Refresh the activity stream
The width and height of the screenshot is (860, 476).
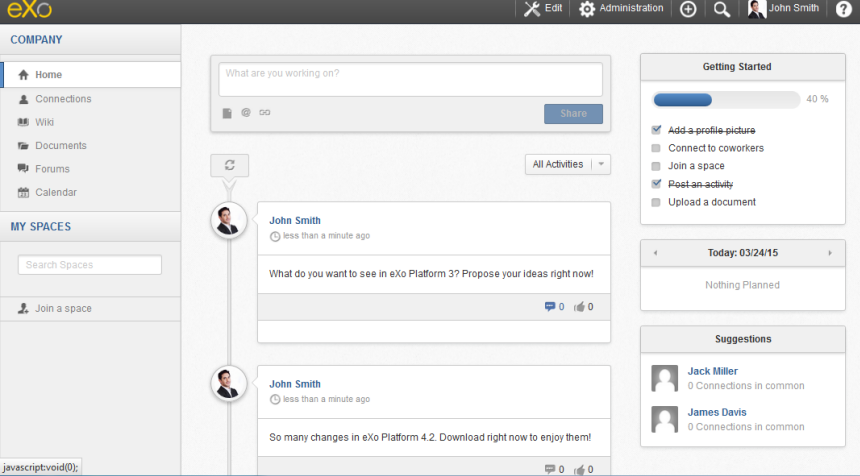pyautogui.click(x=230, y=165)
